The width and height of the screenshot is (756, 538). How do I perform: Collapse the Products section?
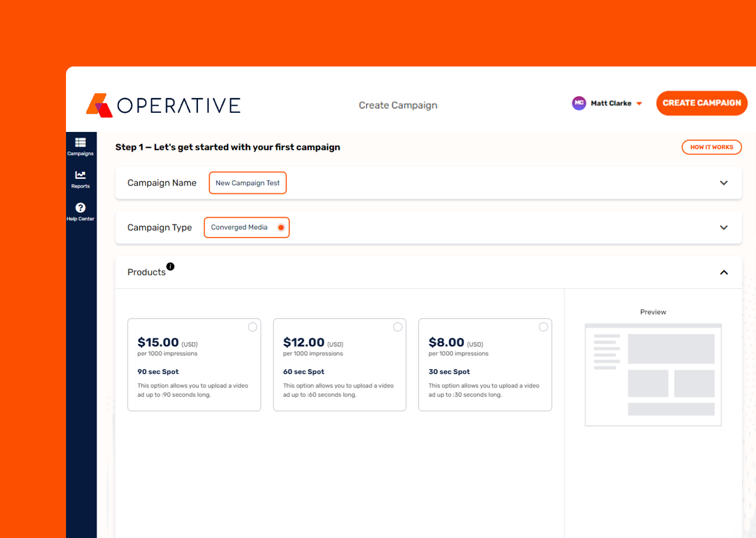(724, 272)
